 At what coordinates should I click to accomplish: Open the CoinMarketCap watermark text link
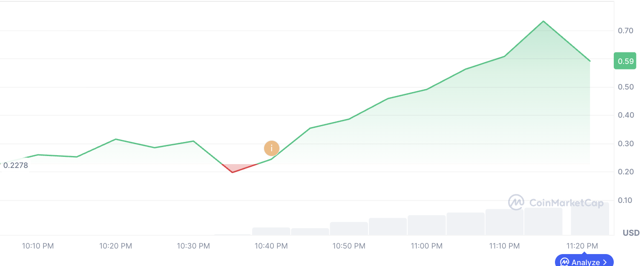pyautogui.click(x=566, y=203)
